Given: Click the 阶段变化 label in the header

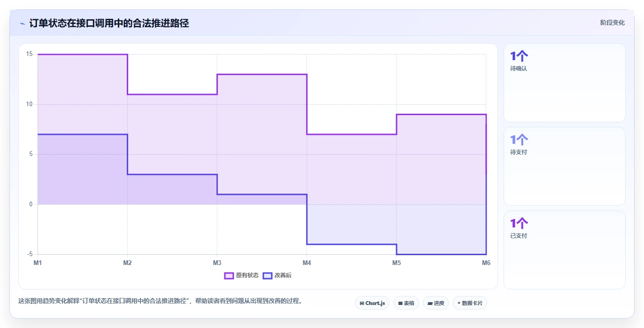Looking at the screenshot, I should [x=613, y=23].
